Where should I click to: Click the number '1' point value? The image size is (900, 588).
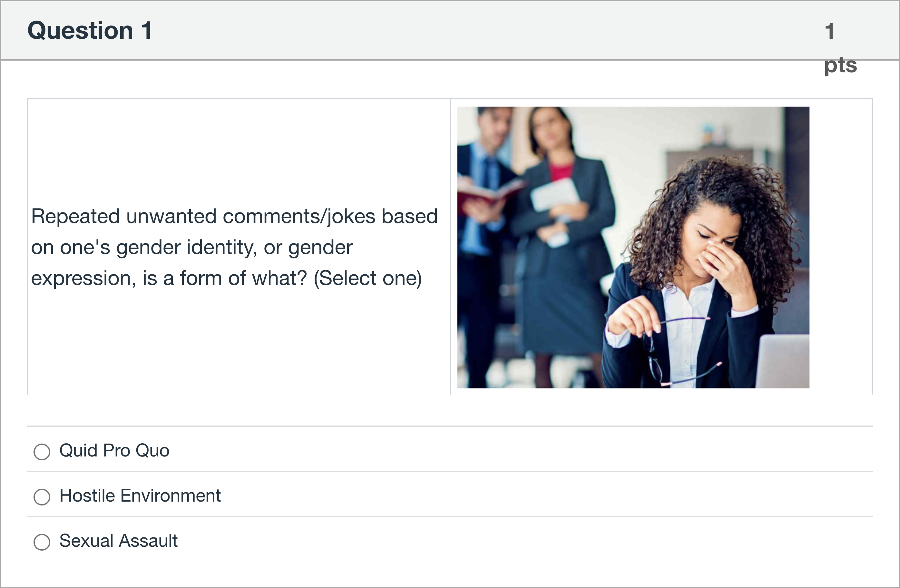pos(829,31)
